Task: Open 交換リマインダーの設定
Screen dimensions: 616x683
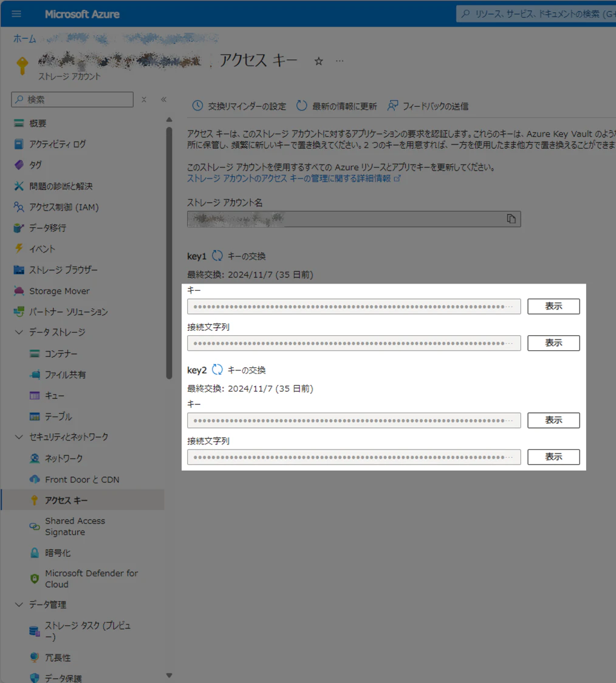Action: tap(239, 106)
